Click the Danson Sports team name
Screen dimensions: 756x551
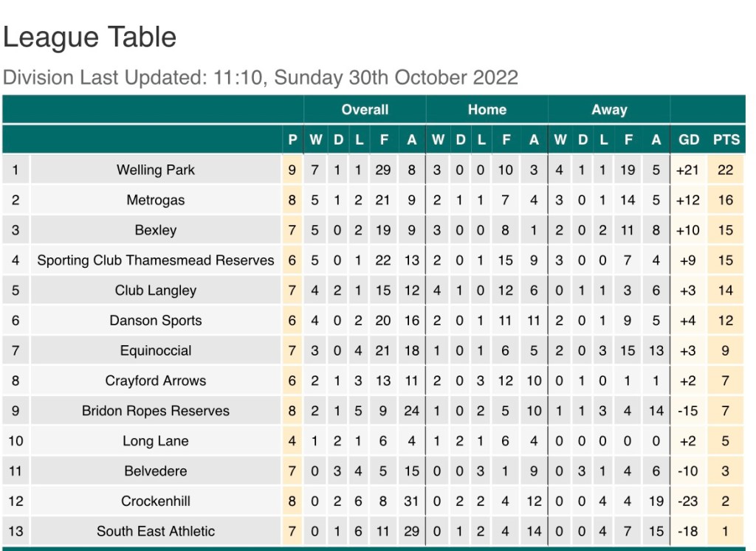click(156, 321)
